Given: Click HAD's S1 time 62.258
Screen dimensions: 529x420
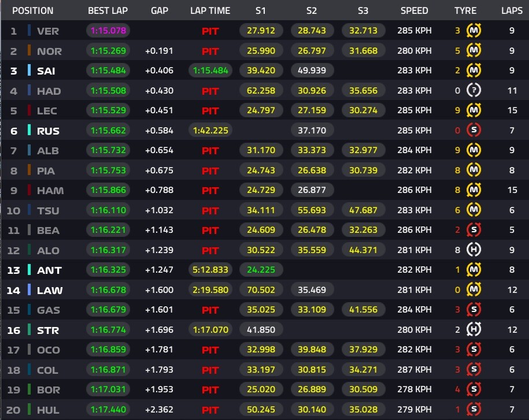Looking at the screenshot, I should [261, 90].
